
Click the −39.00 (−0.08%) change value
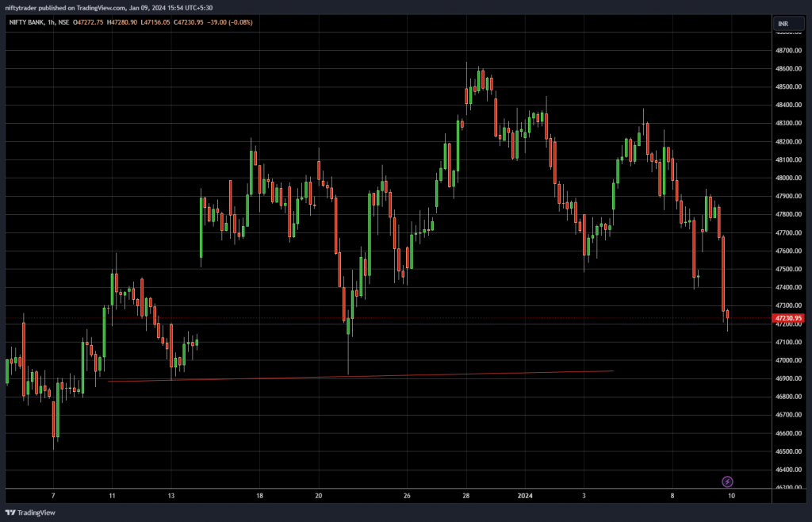click(229, 23)
